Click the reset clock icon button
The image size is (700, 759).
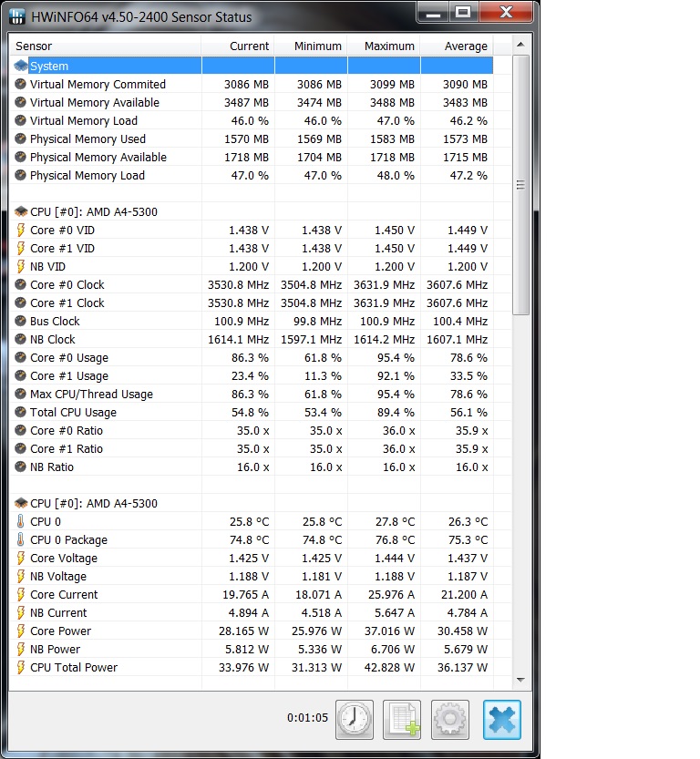tap(355, 719)
